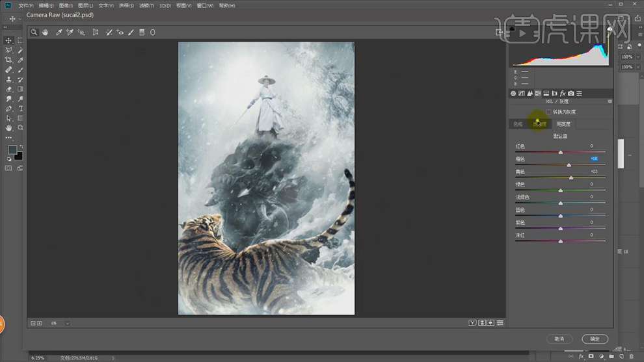Select the Zoom tool in Camera Raw toolbar

click(34, 32)
